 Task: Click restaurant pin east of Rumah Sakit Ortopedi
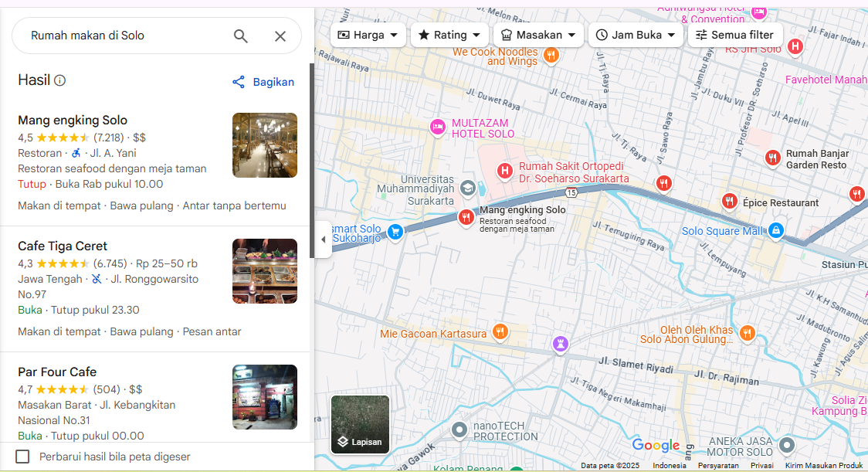(663, 183)
